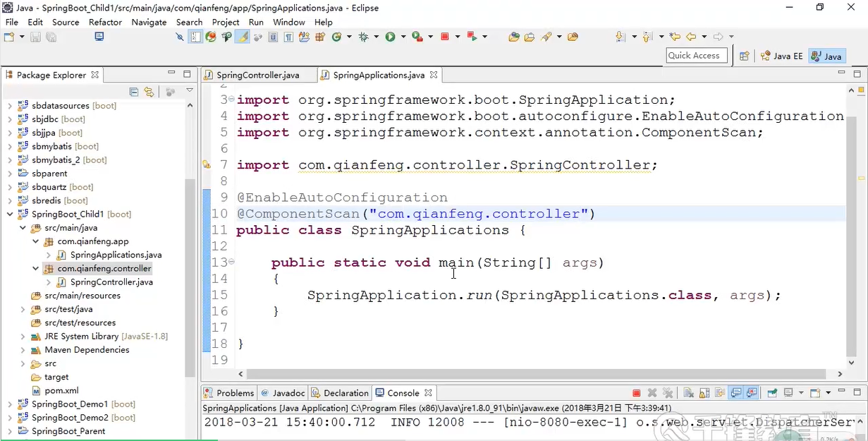Click the Back navigation arrow icon
The image size is (868, 441).
click(691, 37)
